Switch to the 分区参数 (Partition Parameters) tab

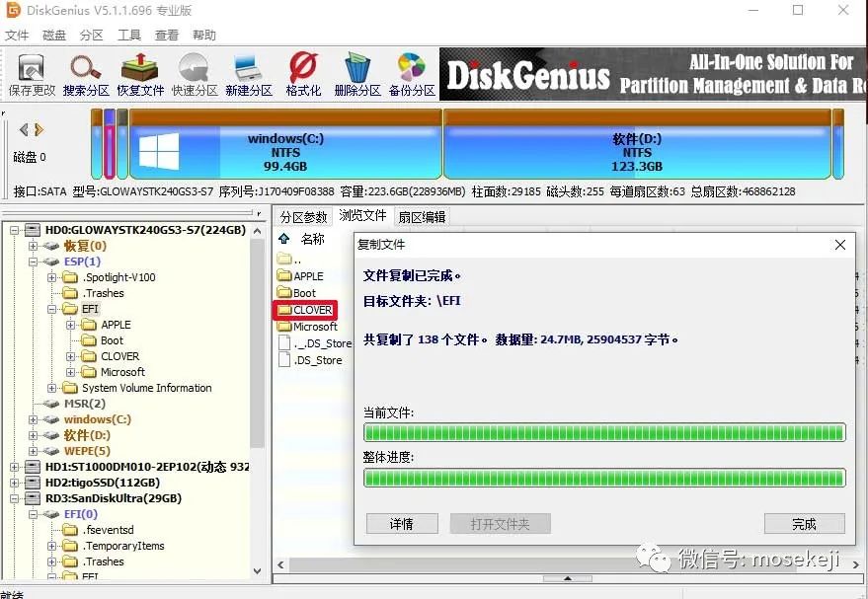pyautogui.click(x=303, y=216)
